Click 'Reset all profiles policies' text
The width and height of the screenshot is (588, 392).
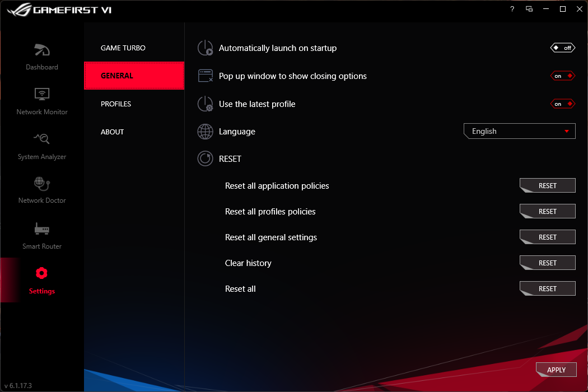pos(270,212)
